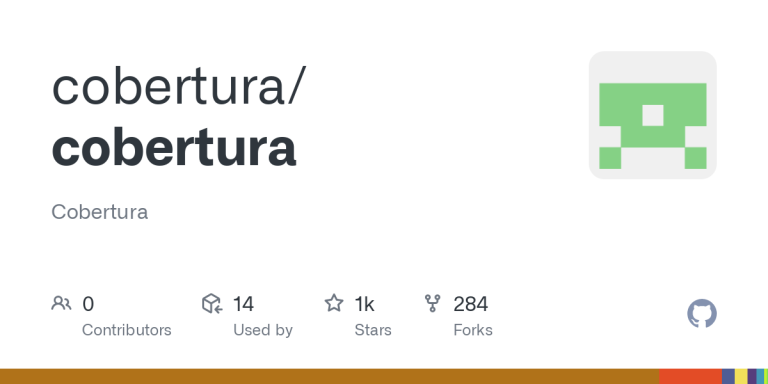Click the 284 forks count
The image size is (768, 384).
pyautogui.click(x=471, y=304)
